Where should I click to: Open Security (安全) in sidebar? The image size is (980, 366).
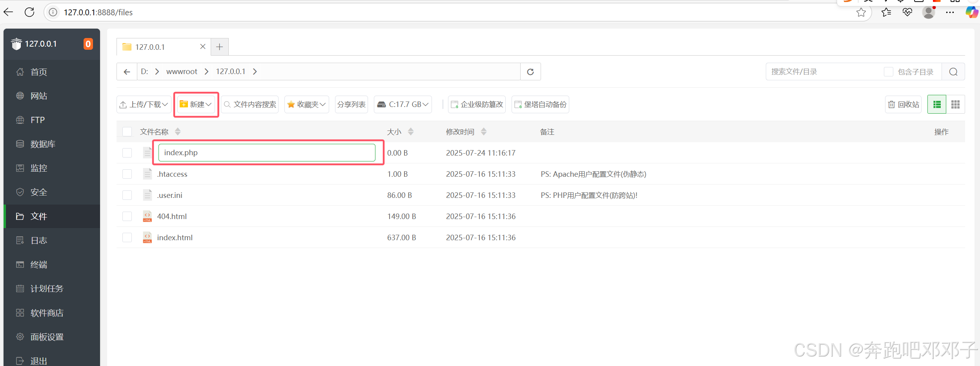click(52, 192)
